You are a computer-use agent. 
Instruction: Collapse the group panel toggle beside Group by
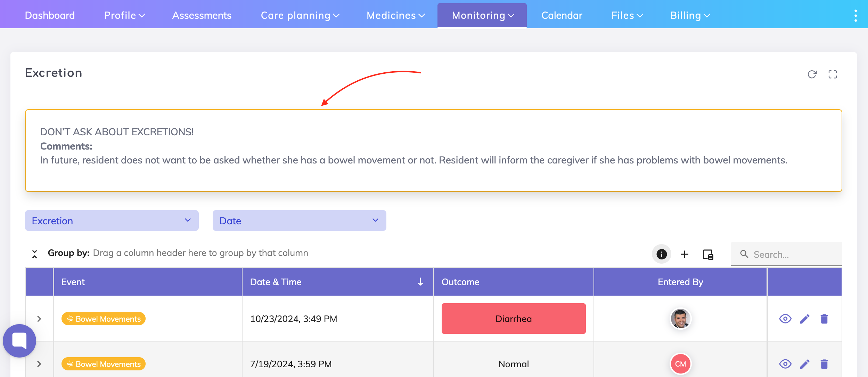pos(34,254)
